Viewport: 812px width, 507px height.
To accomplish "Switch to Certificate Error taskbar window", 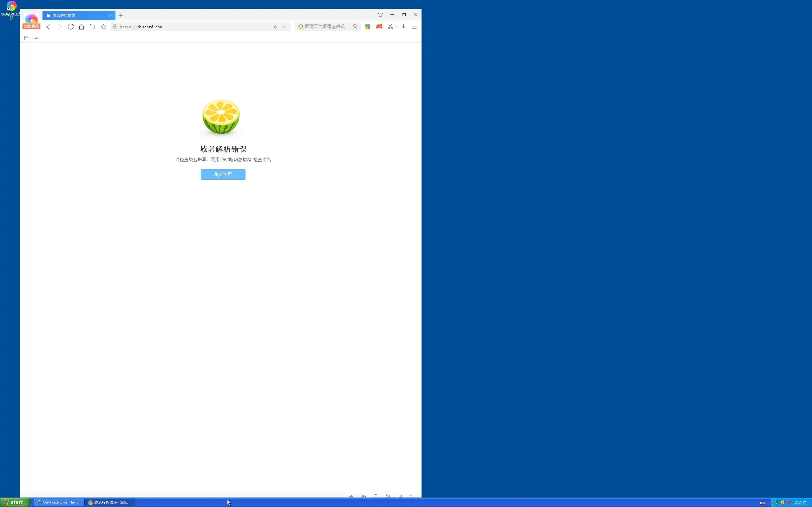I will point(59,502).
